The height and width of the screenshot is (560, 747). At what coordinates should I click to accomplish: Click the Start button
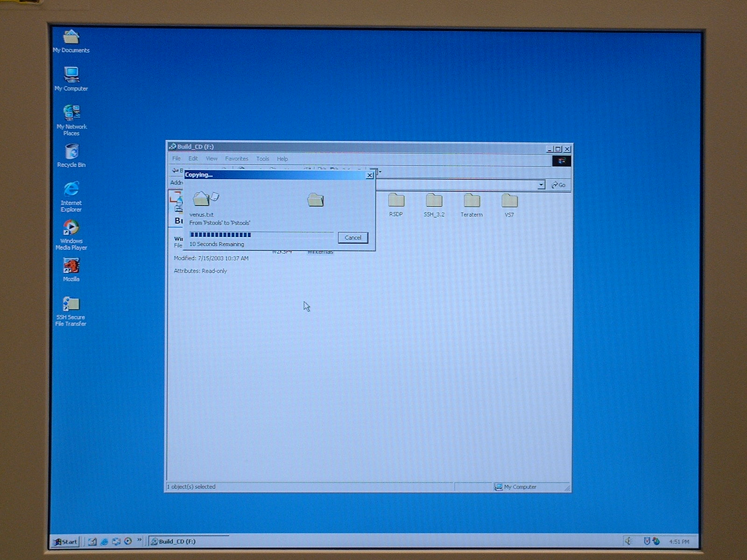(x=65, y=542)
